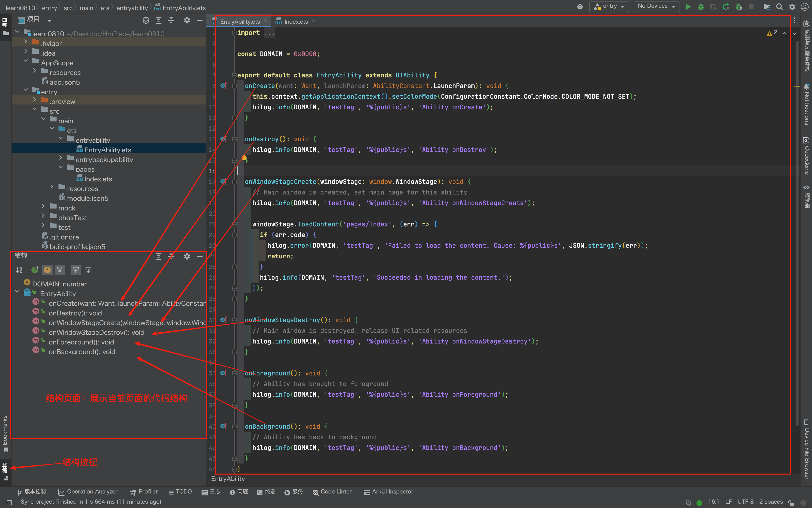Attach debugger to process icon
Image resolution: width=812 pixels, height=508 pixels.
(x=739, y=7)
